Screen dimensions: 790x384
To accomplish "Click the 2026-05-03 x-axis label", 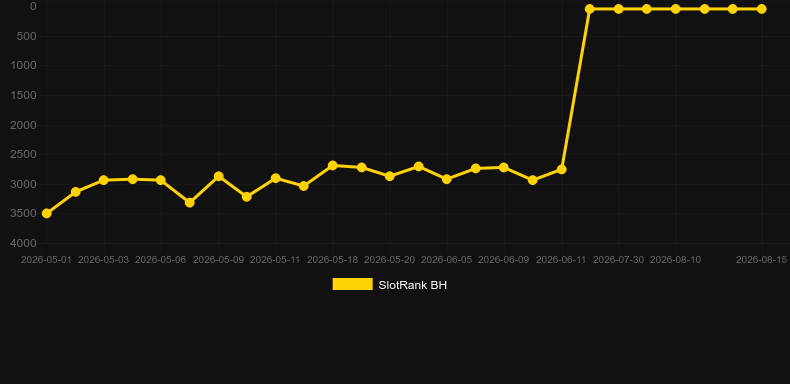I will click(x=103, y=260).
